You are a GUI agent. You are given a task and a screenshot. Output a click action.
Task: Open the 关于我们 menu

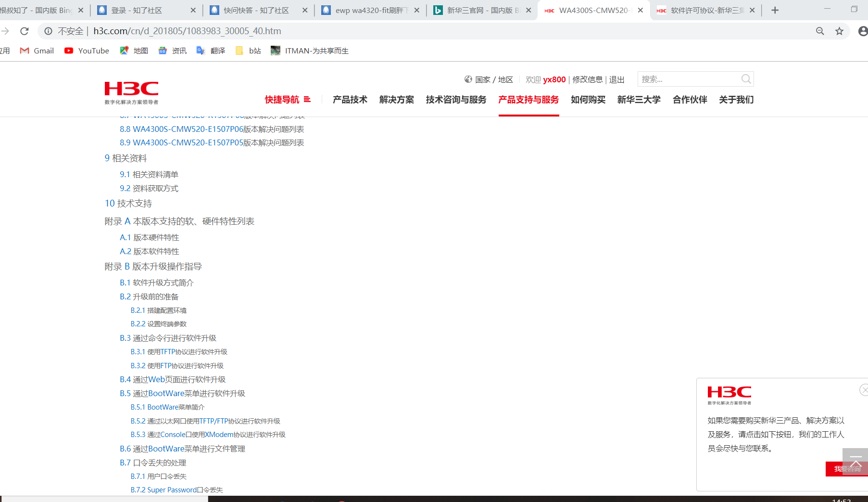coord(736,100)
